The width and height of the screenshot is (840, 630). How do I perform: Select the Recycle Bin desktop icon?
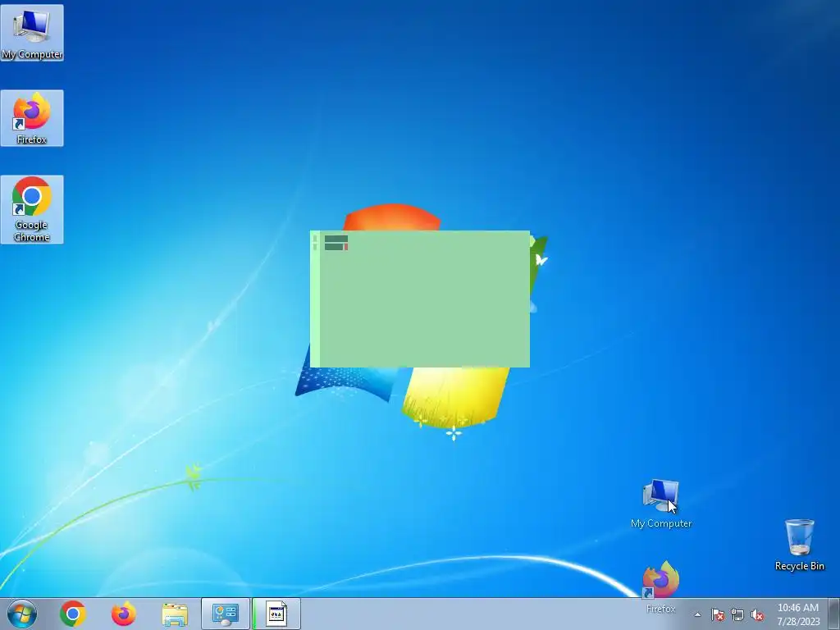coord(799,545)
